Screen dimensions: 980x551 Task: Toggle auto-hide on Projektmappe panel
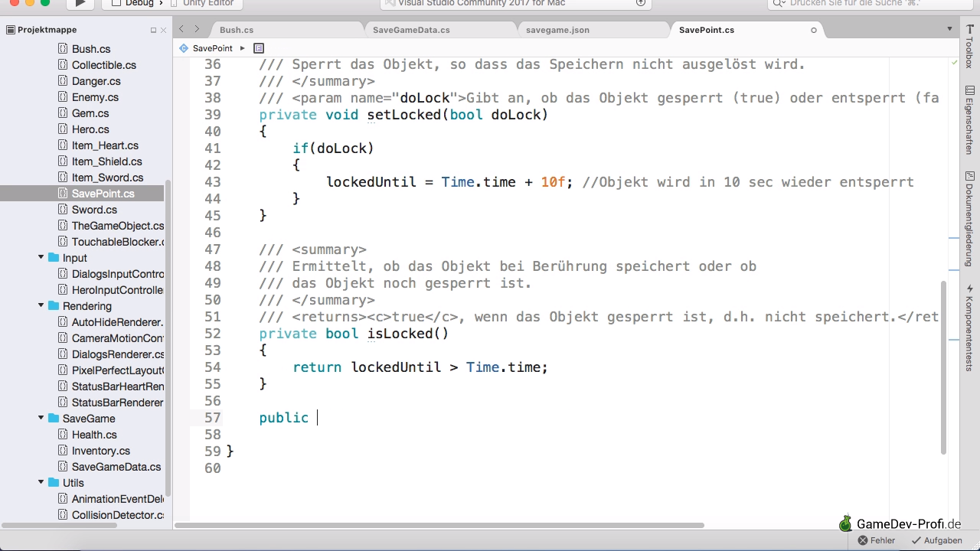pyautogui.click(x=153, y=31)
